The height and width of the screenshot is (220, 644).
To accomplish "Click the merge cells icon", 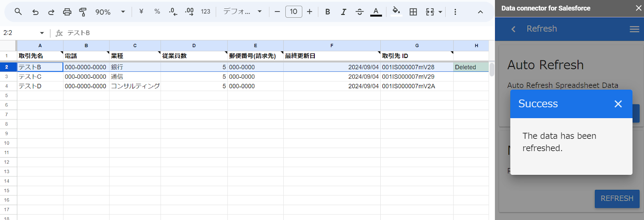I will pyautogui.click(x=430, y=12).
